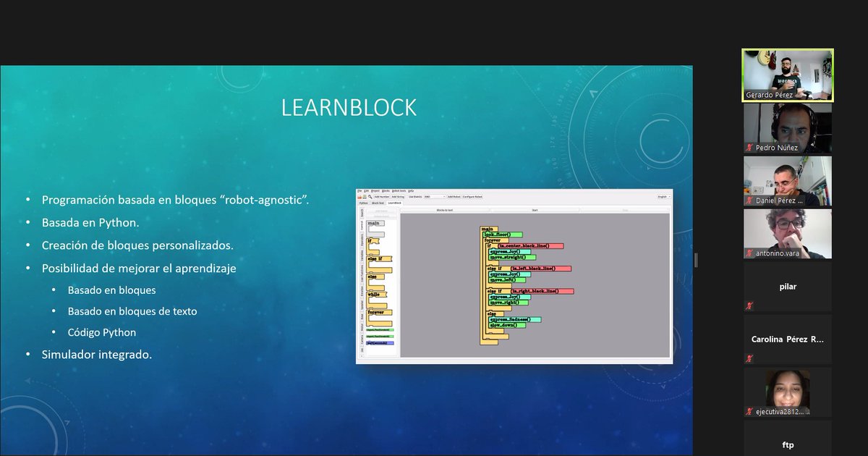Select Pedro Núñez's video tile
Screen dimensions: 868x456
[x=788, y=128]
